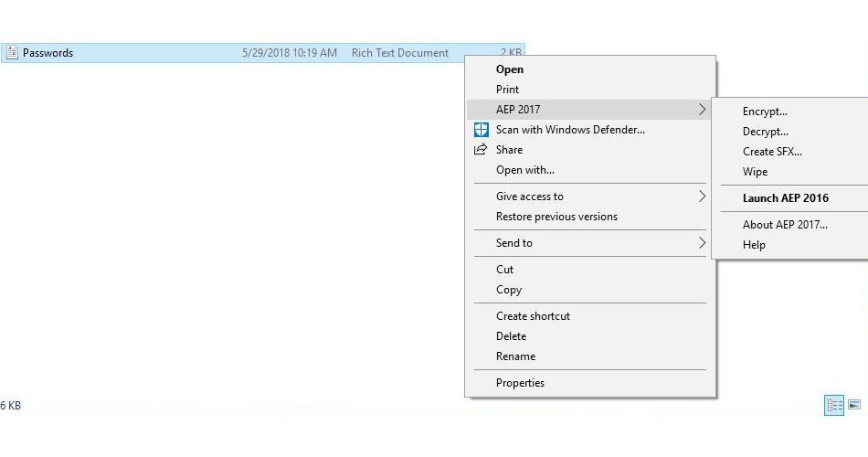The width and height of the screenshot is (868, 457).
Task: Select Give access to entry
Action: (590, 197)
